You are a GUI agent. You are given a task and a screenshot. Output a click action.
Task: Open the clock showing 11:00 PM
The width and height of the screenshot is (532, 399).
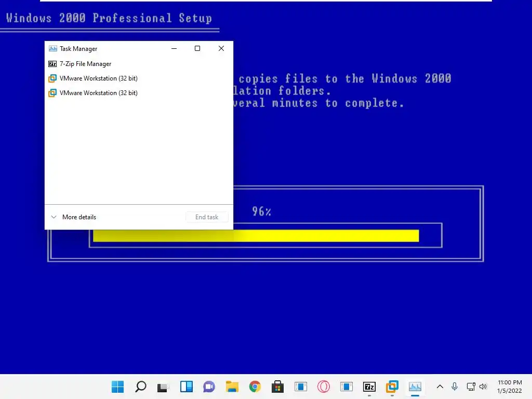510,387
